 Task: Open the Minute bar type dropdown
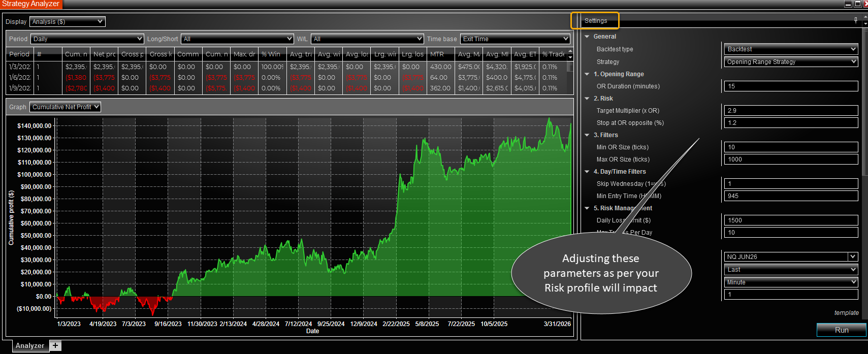(791, 282)
